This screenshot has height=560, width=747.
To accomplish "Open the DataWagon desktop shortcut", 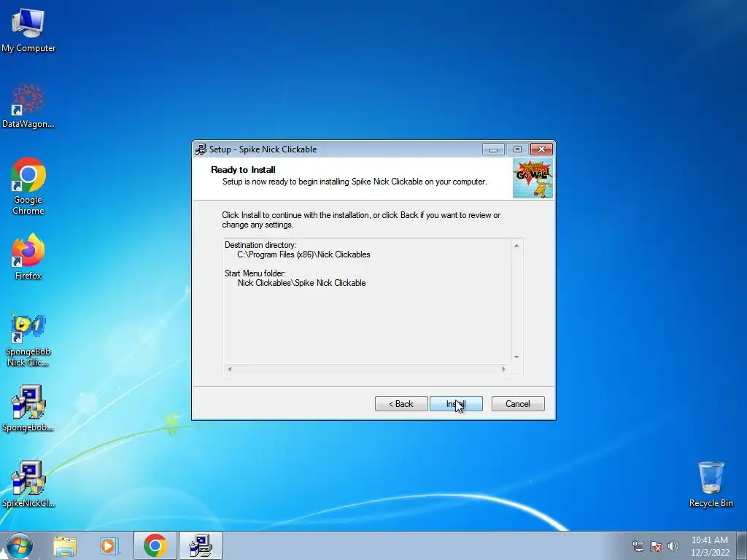I will tap(28, 106).
